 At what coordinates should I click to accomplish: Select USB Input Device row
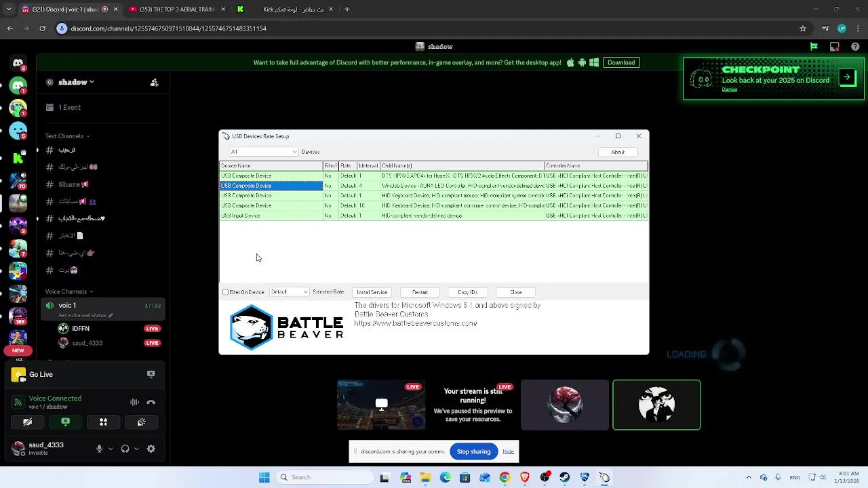point(434,216)
